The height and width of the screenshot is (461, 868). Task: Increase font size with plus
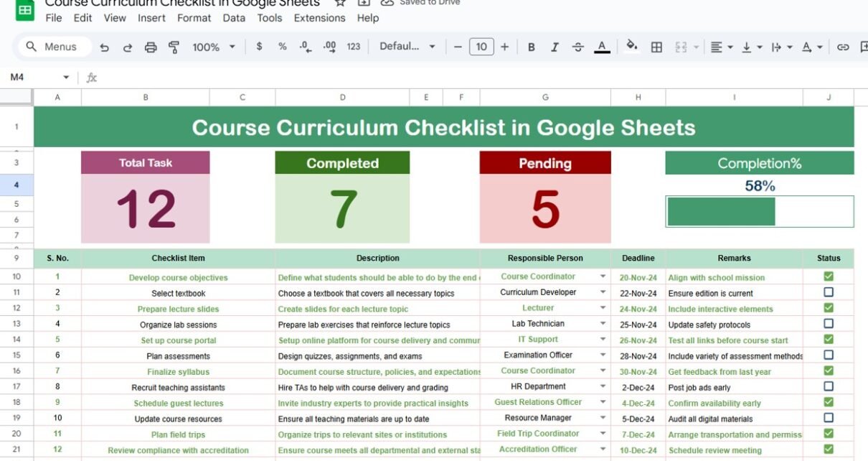coord(505,47)
